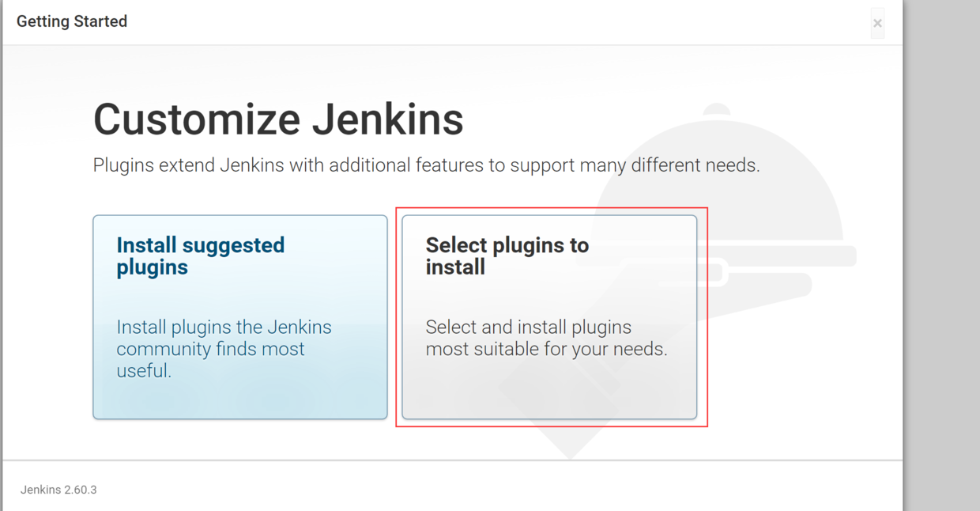Click the community plugins description text
This screenshot has height=511, width=980.
pyautogui.click(x=224, y=348)
